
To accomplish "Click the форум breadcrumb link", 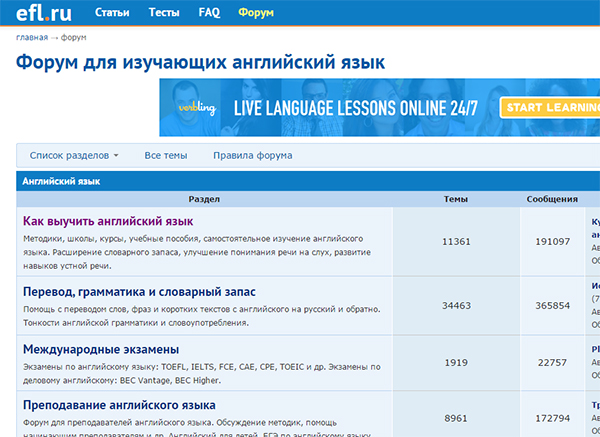I will [x=73, y=38].
